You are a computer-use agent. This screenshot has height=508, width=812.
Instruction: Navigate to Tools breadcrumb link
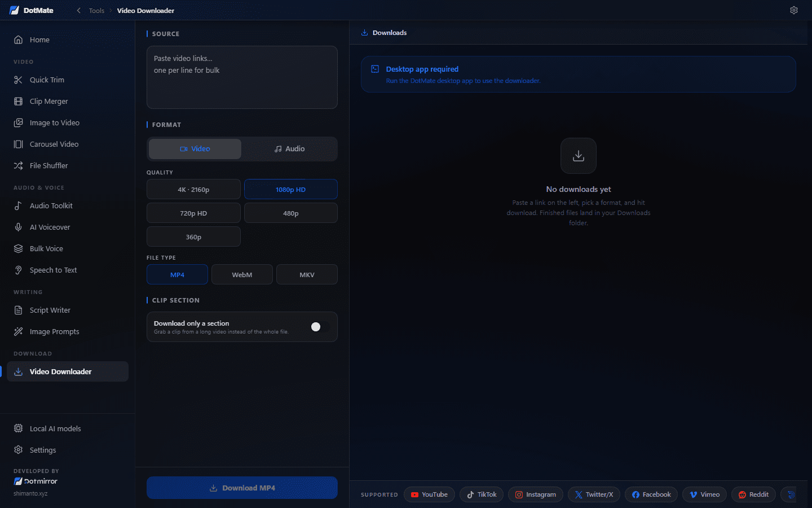(x=96, y=11)
